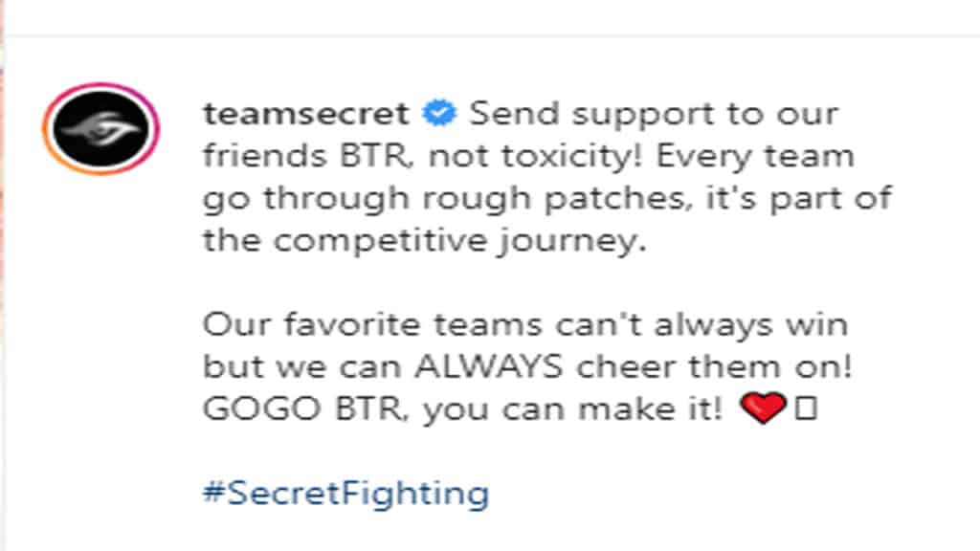Click the phrase 'go through rough patches'
Viewport: 980px width, 551px height.
[443, 200]
